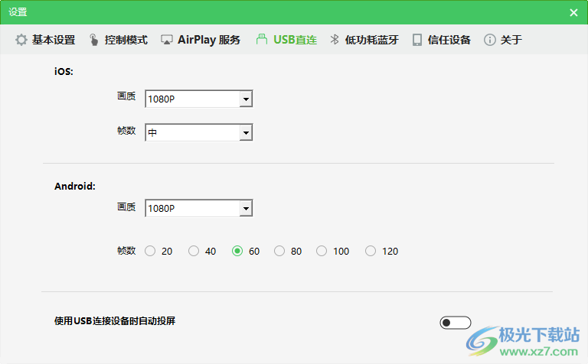Click the phone icon for trusted devices
The width and height of the screenshot is (588, 364).
417,40
